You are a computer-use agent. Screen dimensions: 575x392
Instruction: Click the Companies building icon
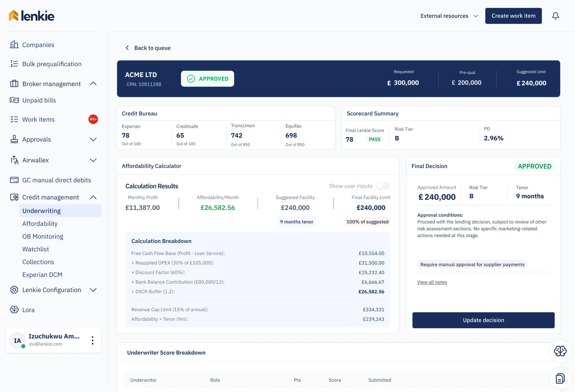[14, 45]
